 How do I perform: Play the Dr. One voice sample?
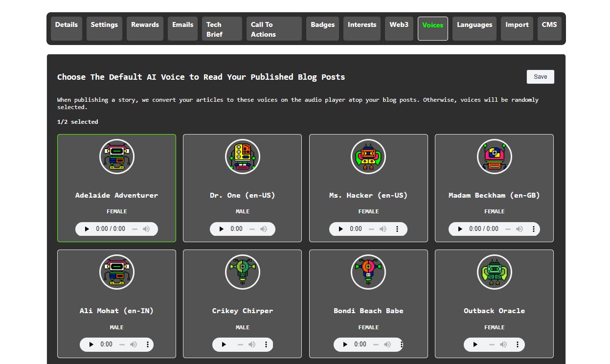[221, 229]
